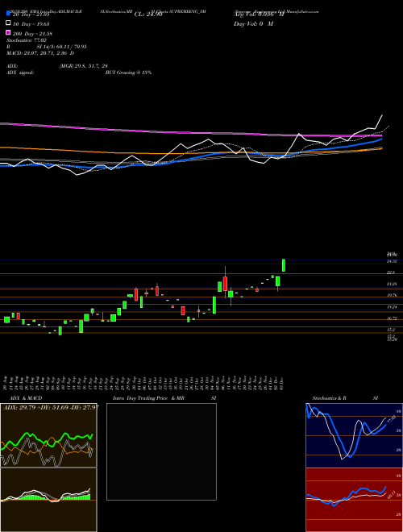This screenshot has height=532, width=403.
Task: Click the latest tall green candlestick
Action: (284, 265)
